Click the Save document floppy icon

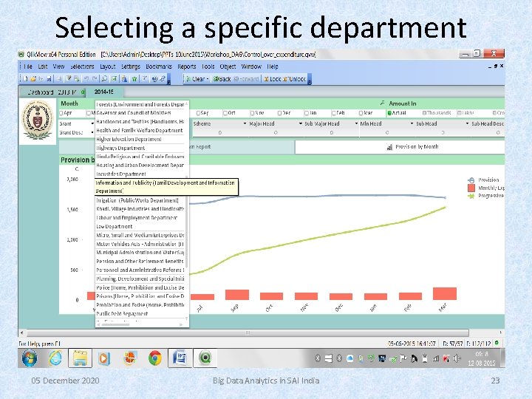pos(50,79)
